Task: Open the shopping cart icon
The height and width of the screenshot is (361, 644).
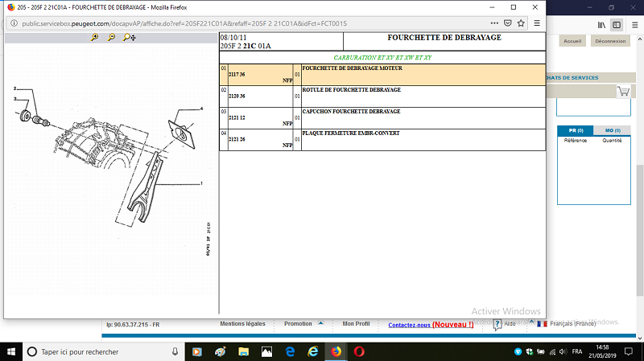Action: [623, 91]
